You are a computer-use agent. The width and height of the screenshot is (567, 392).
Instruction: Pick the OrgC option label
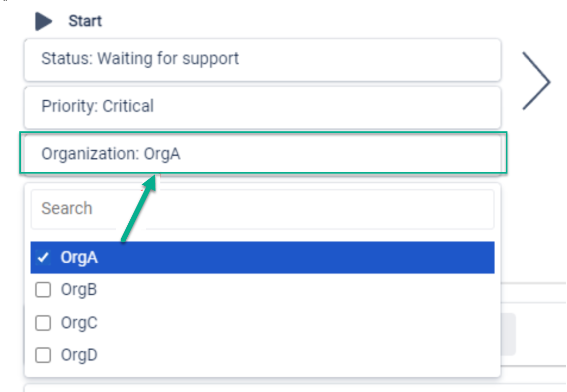(79, 323)
